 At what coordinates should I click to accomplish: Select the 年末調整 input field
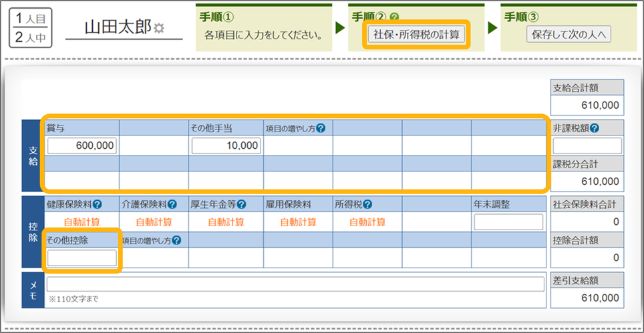508,222
